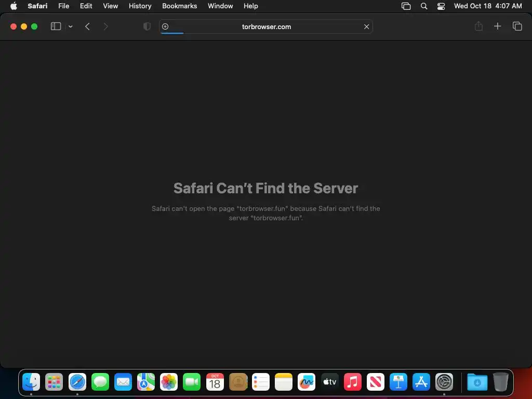This screenshot has width=532, height=399.
Task: Click the add-bookmark plus icon in address bar
Action: click(165, 26)
